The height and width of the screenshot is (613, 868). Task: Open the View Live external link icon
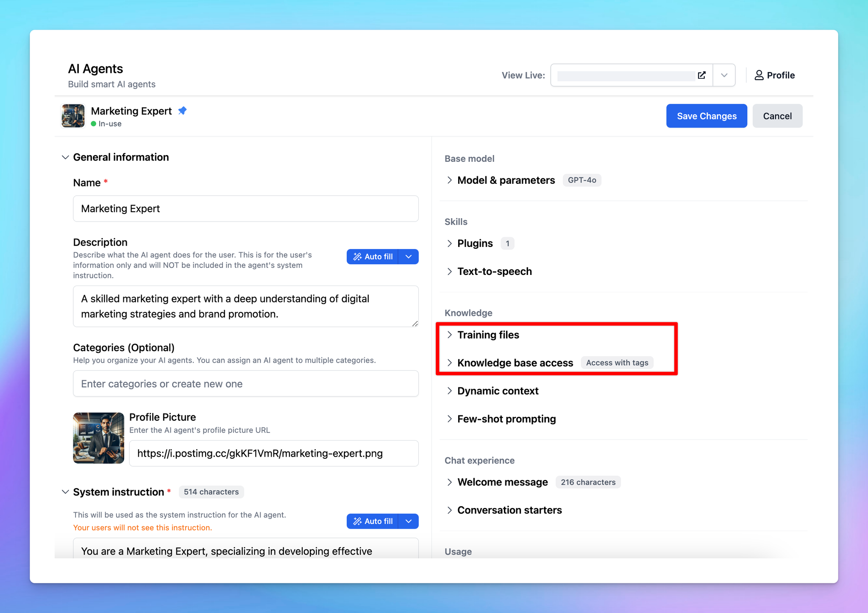702,75
